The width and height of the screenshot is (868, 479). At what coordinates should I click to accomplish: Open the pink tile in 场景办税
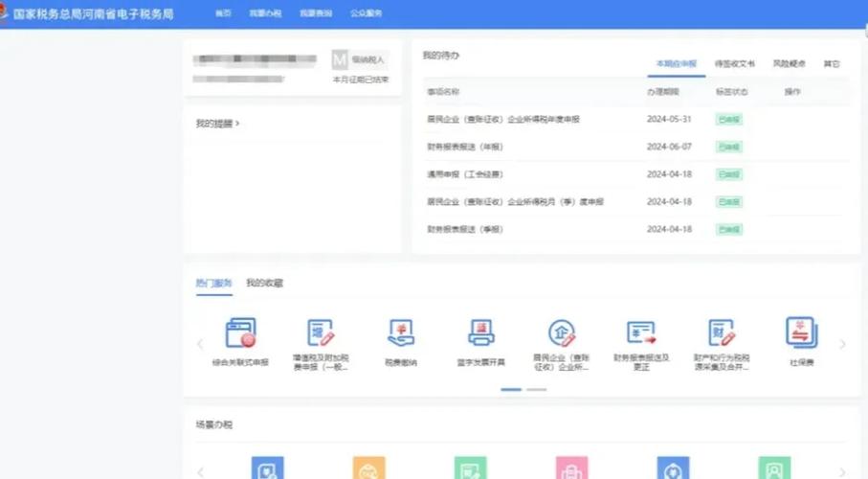572,468
